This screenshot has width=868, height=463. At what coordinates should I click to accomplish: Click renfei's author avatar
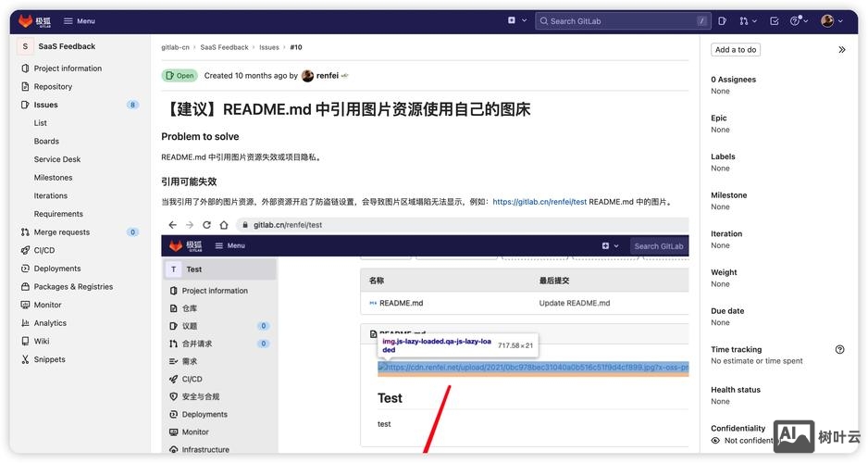308,76
